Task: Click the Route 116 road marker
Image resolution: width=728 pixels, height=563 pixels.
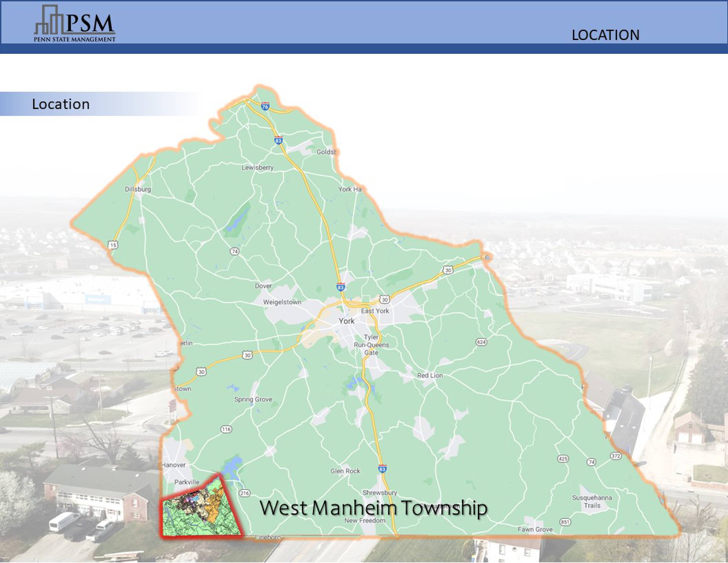Action: [x=226, y=429]
